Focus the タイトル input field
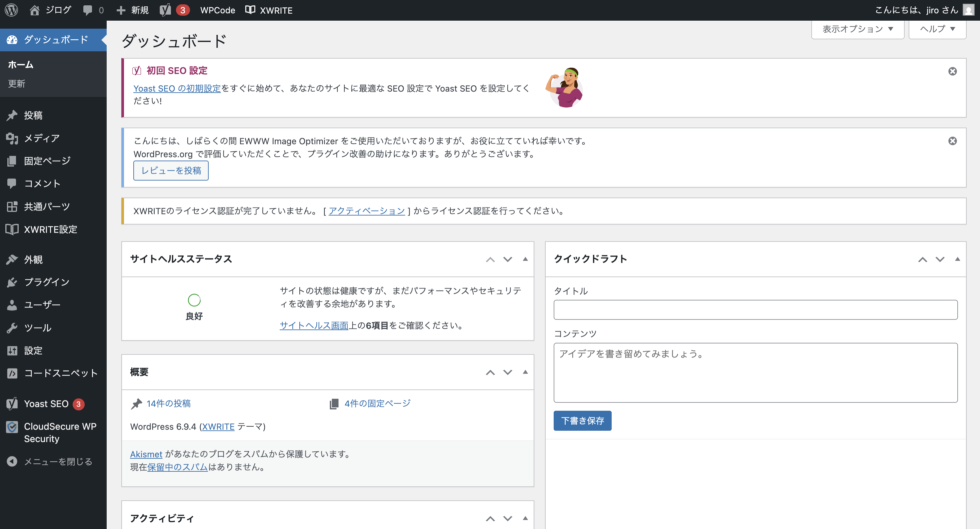 click(756, 310)
